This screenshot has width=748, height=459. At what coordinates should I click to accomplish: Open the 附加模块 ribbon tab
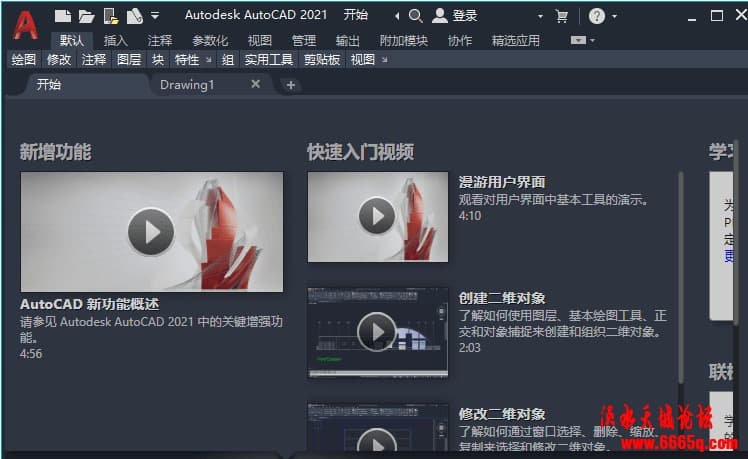tap(404, 41)
